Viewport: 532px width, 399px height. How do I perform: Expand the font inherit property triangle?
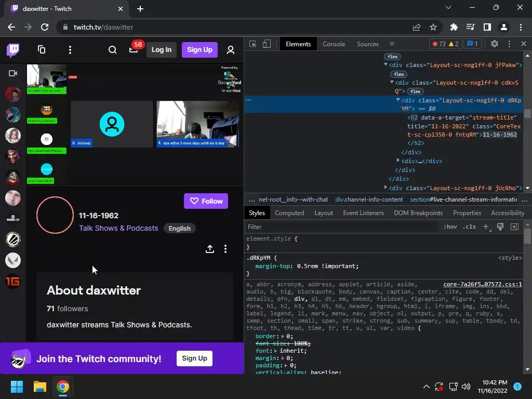point(275,351)
